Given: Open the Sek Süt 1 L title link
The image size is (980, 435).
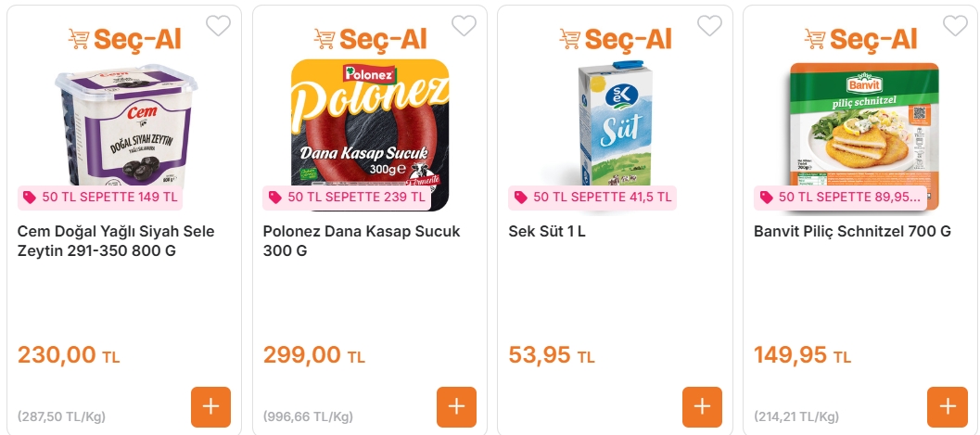Looking at the screenshot, I should [x=547, y=231].
